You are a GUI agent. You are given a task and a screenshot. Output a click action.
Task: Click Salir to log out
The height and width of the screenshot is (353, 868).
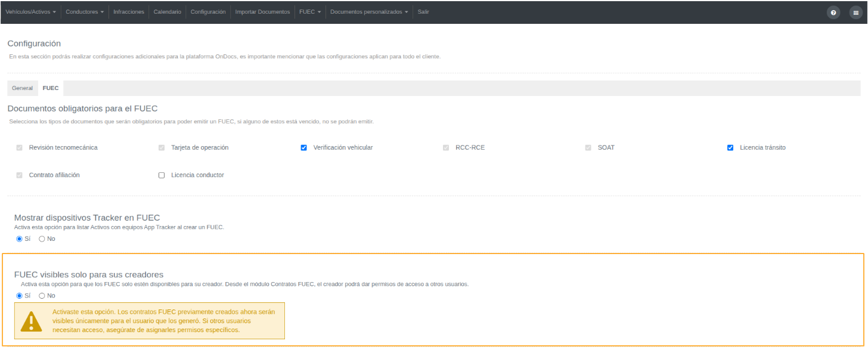coord(423,12)
